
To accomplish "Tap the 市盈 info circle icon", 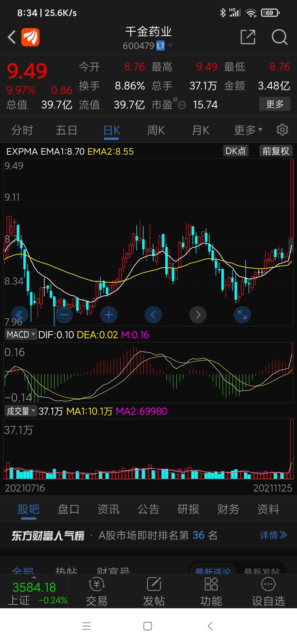I will click(182, 105).
